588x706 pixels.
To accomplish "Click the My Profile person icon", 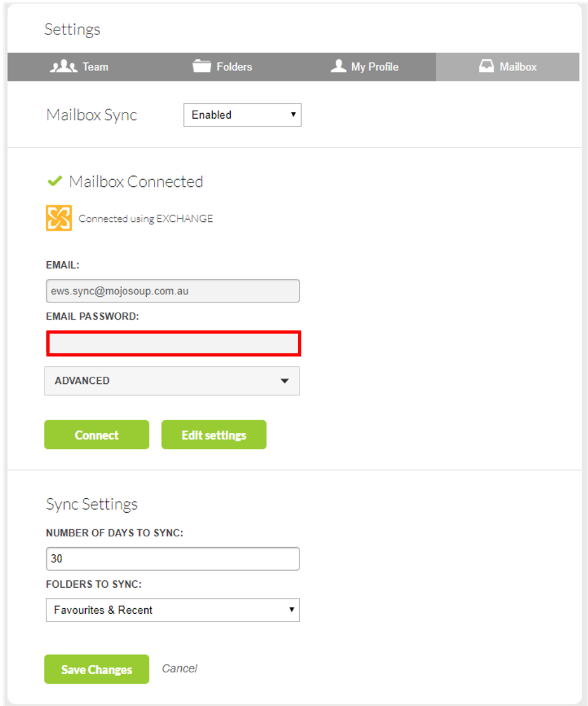I will point(338,67).
